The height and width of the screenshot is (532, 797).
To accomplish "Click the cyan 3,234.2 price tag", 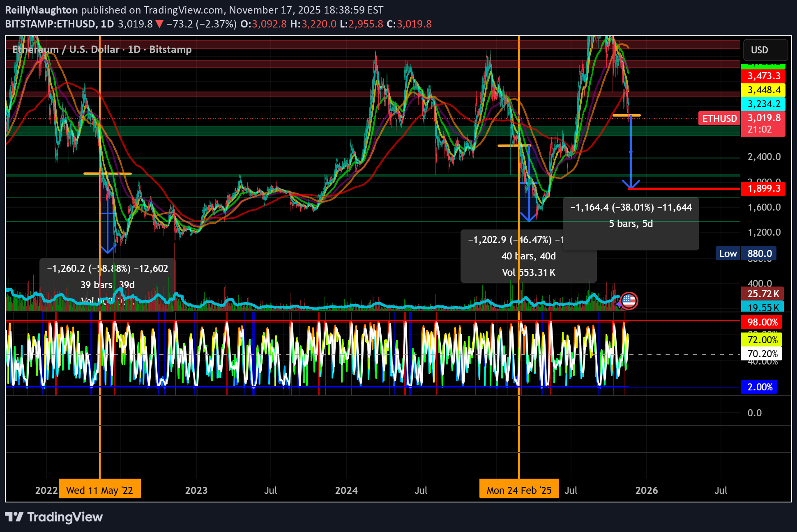I will coord(763,104).
